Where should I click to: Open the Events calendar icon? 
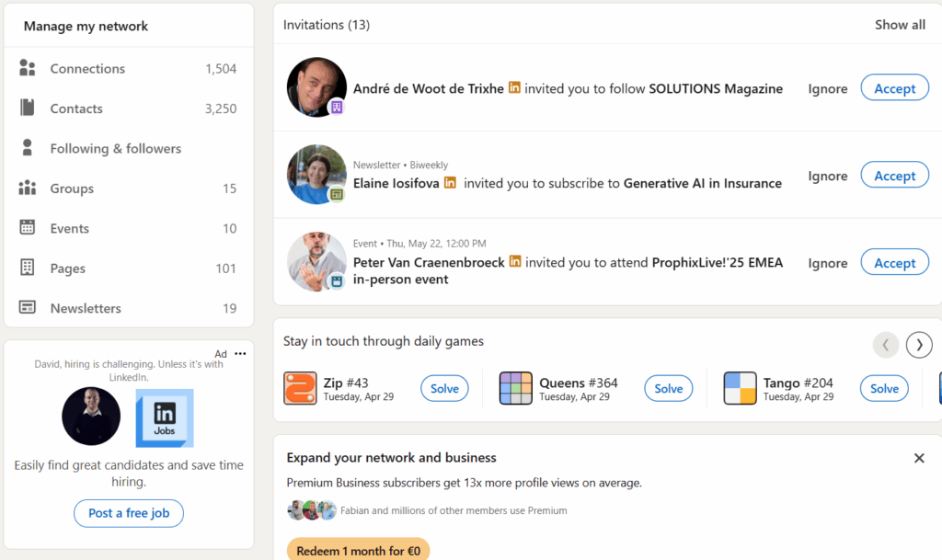coord(27,227)
